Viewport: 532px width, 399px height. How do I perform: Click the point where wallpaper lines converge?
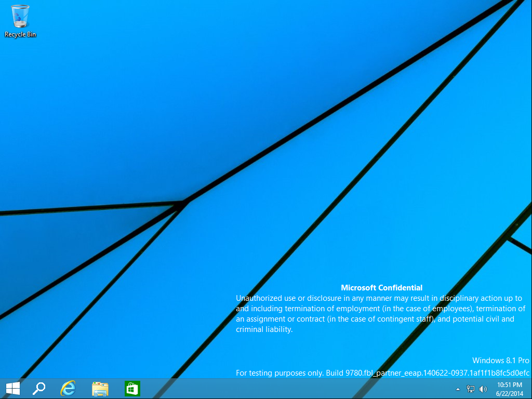coord(183,204)
